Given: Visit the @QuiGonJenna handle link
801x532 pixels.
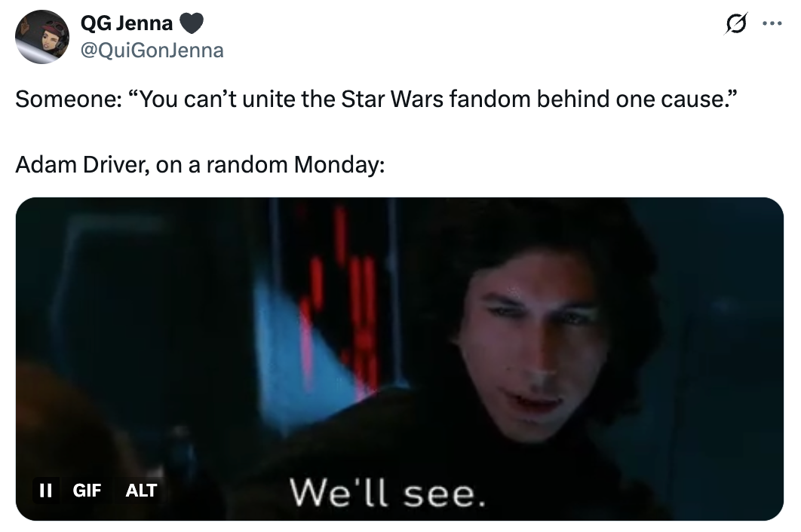Looking at the screenshot, I should pos(152,50).
